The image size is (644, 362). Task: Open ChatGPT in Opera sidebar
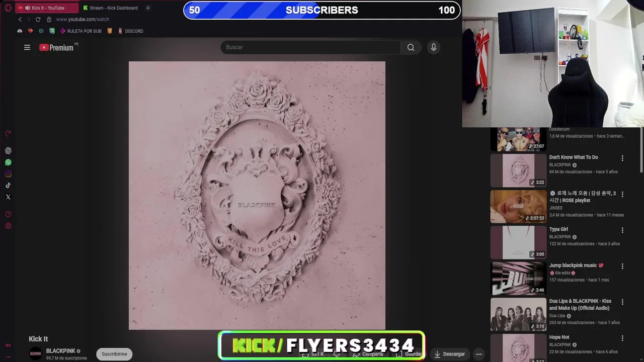[8, 151]
